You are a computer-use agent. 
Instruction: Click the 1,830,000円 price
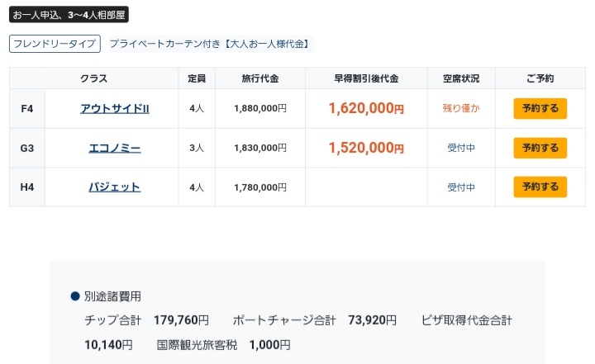(x=260, y=148)
